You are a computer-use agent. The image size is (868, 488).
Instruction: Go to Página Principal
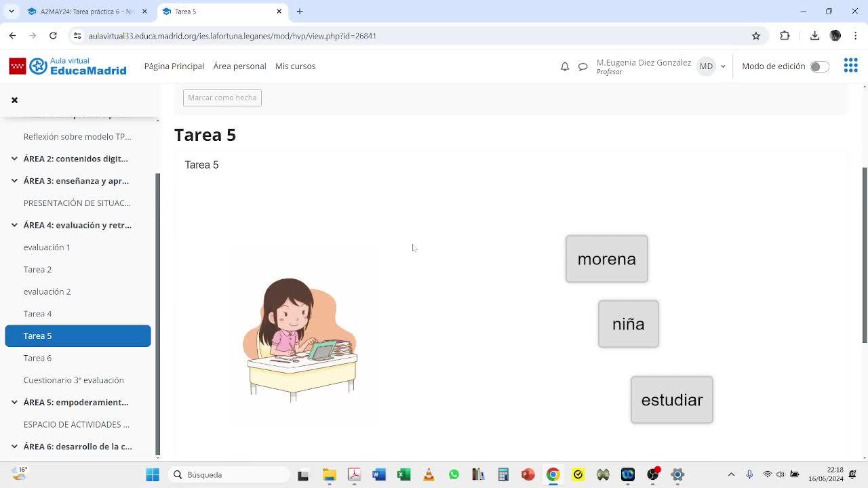pyautogui.click(x=174, y=66)
